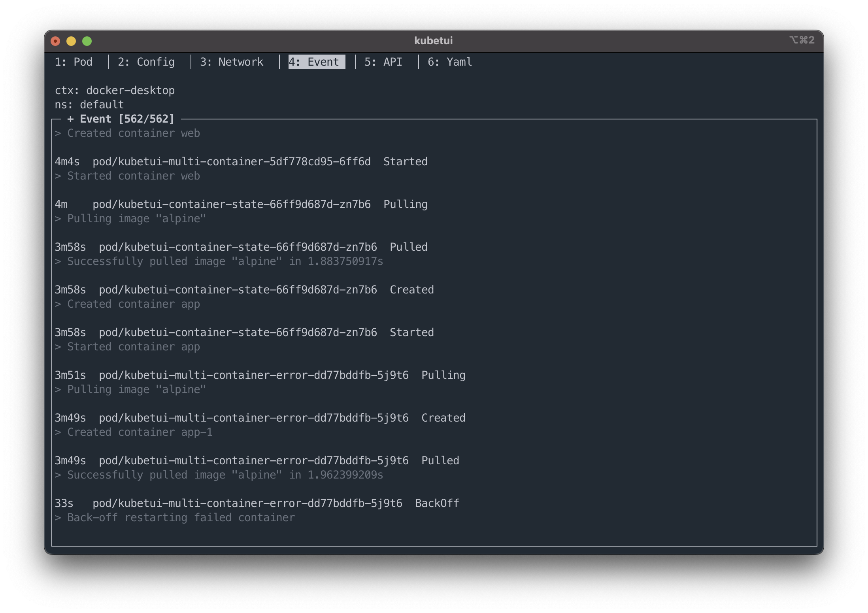The height and width of the screenshot is (613, 868).
Task: Click the kubetui window title
Action: (433, 41)
